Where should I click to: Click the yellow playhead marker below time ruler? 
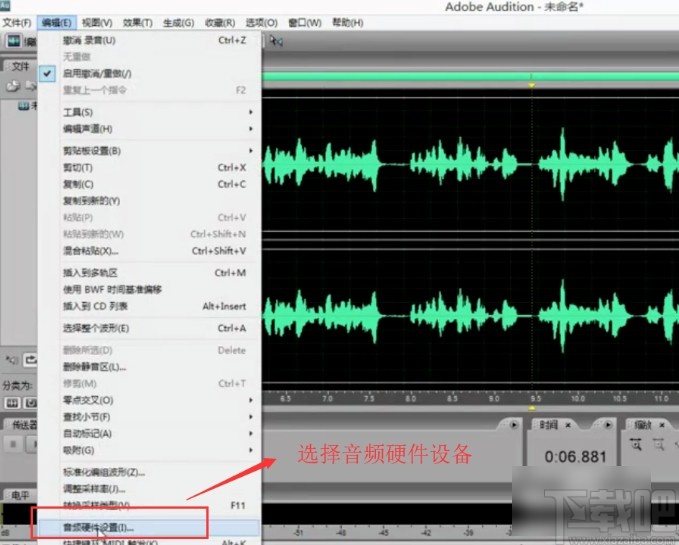[x=532, y=408]
